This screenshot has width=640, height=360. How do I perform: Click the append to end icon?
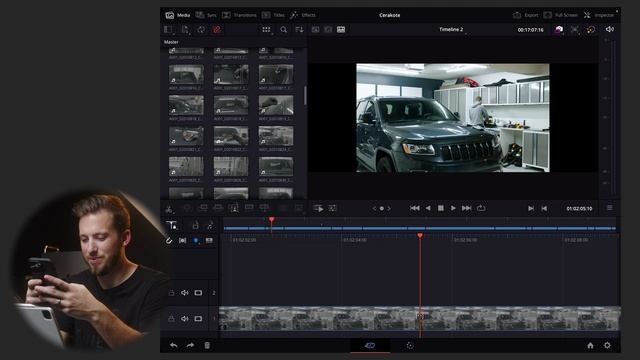203,208
